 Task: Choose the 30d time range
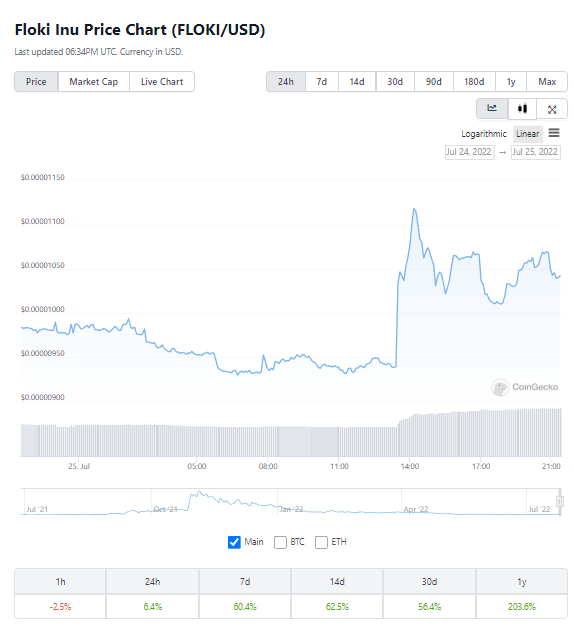[x=395, y=82]
